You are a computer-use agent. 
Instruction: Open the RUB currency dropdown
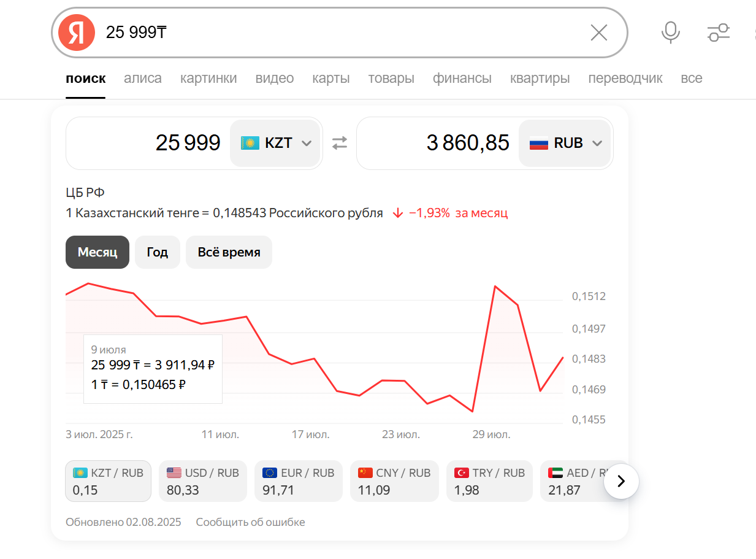click(x=565, y=143)
